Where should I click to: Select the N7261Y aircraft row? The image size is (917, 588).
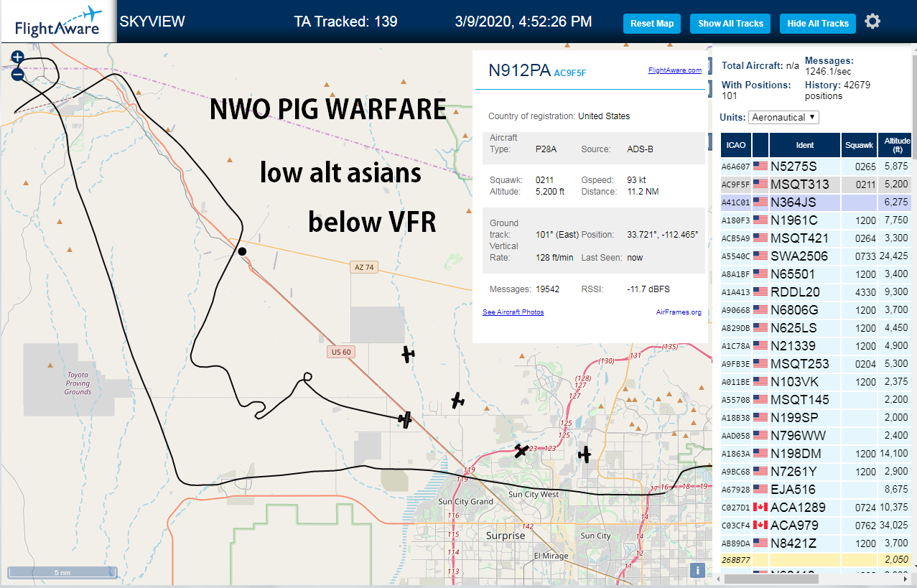[x=816, y=471]
